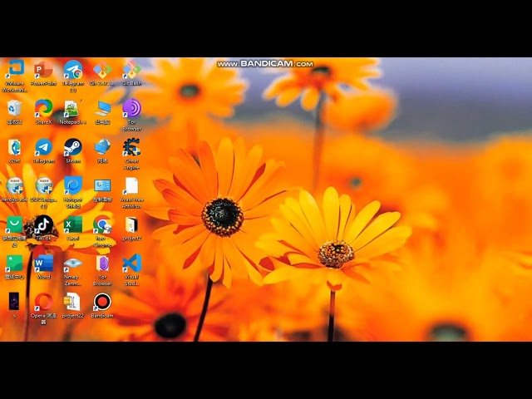Launch the Bandicam shortcut
Image resolution: width=532 pixels, height=399 pixels.
(102, 305)
